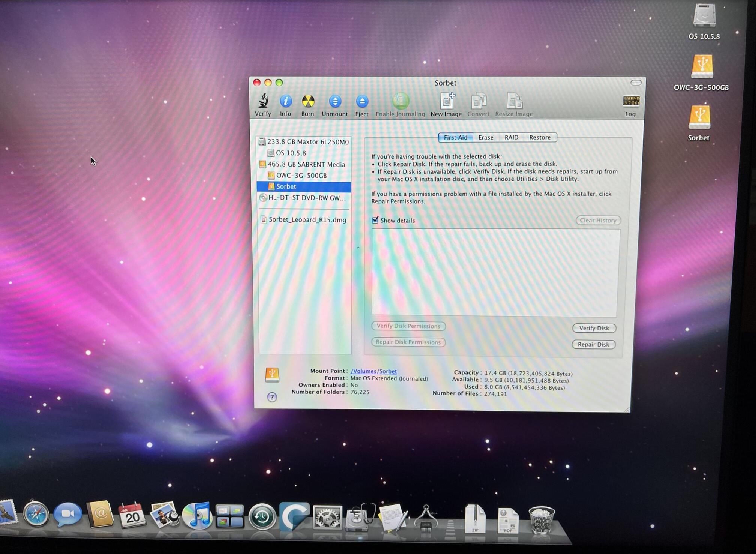Image resolution: width=756 pixels, height=554 pixels.
Task: Switch to the First Aid tab
Action: [x=456, y=138]
